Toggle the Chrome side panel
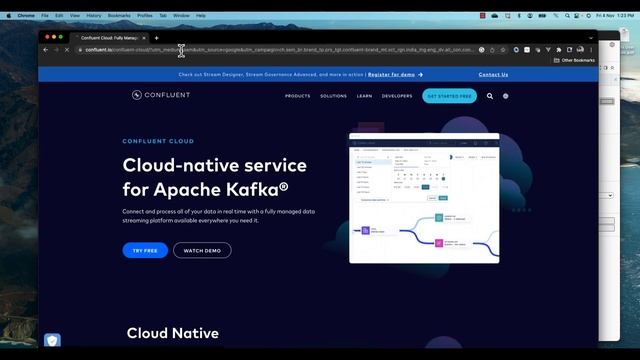This screenshot has width=640, height=360. pyautogui.click(x=569, y=50)
